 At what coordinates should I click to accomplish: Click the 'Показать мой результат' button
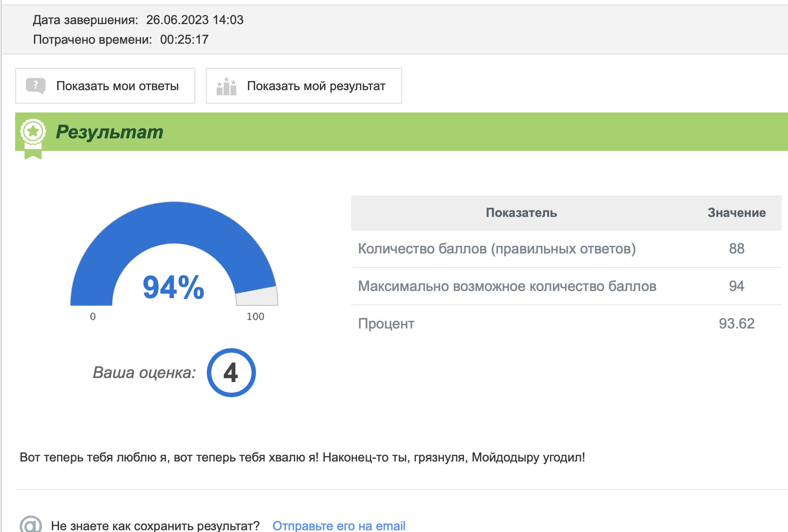coord(304,86)
